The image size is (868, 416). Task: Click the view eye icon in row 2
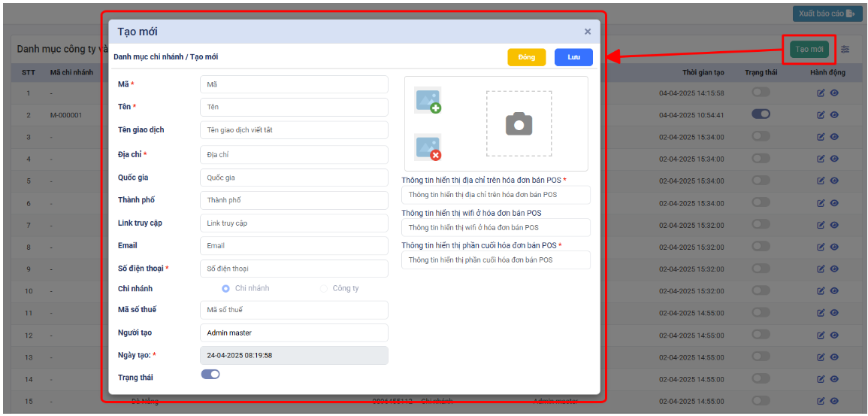834,115
